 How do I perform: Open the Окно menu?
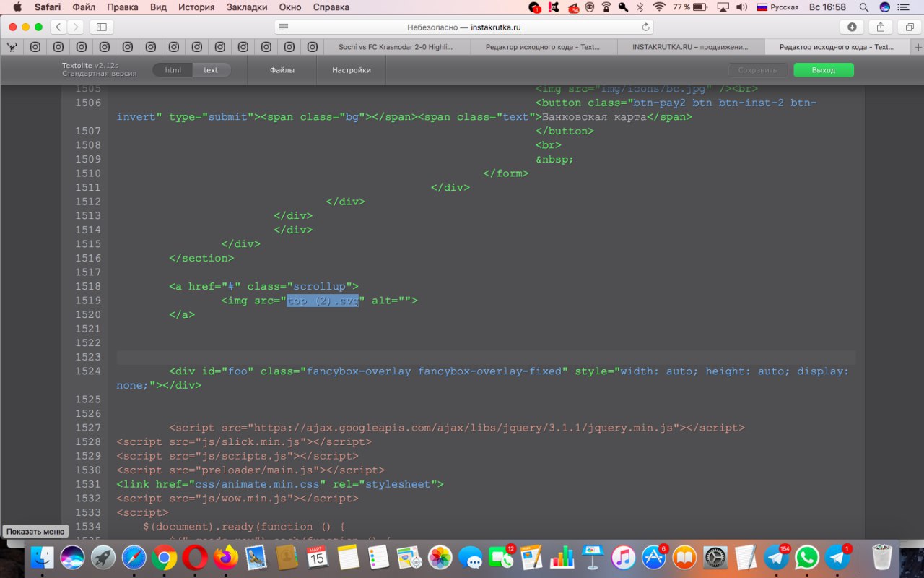click(290, 7)
